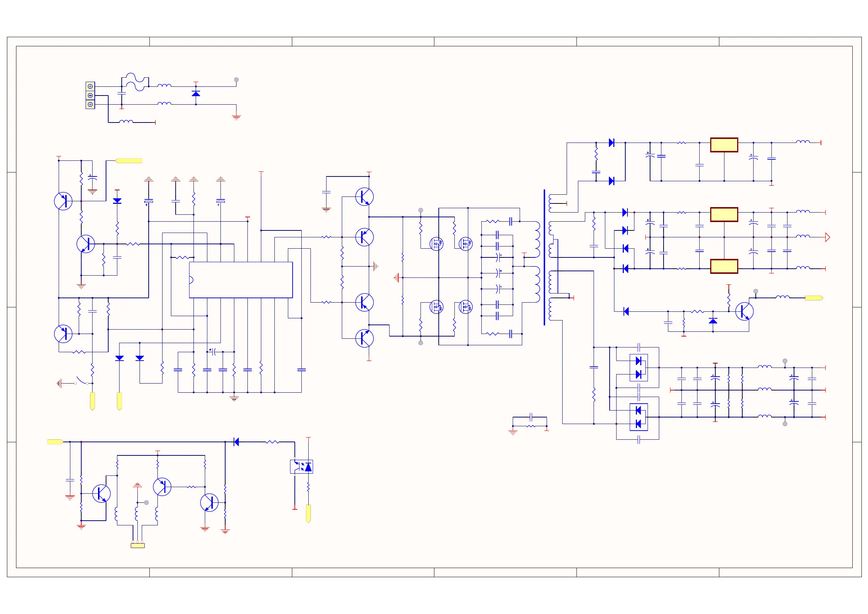Select the upper-left MOSFET in the bridge
Viewport: 868px width, 614px height.
click(437, 244)
